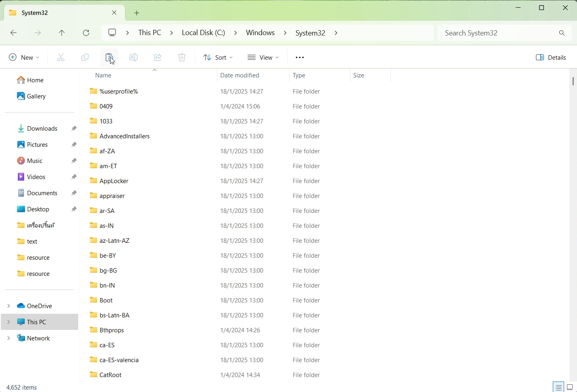Add a new tab
Image resolution: width=577 pixels, height=392 pixels.
click(137, 13)
